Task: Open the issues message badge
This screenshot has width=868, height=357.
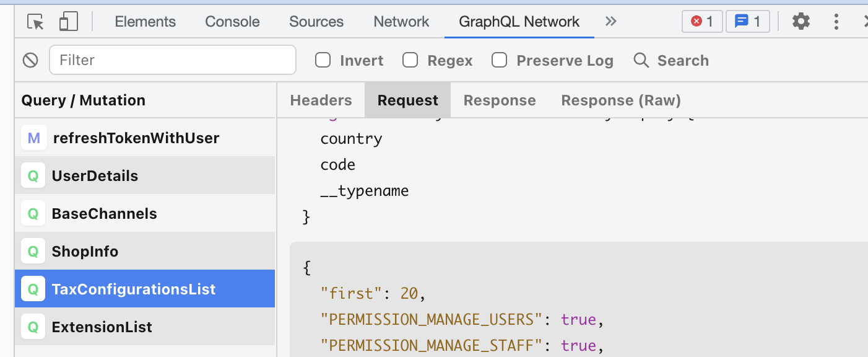Action: point(747,20)
